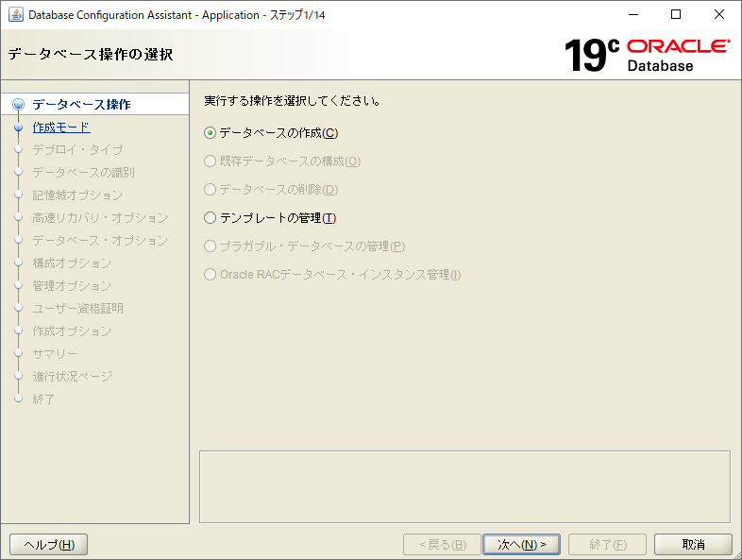Click the 実行する操作を選択してください instruction text

292,101
